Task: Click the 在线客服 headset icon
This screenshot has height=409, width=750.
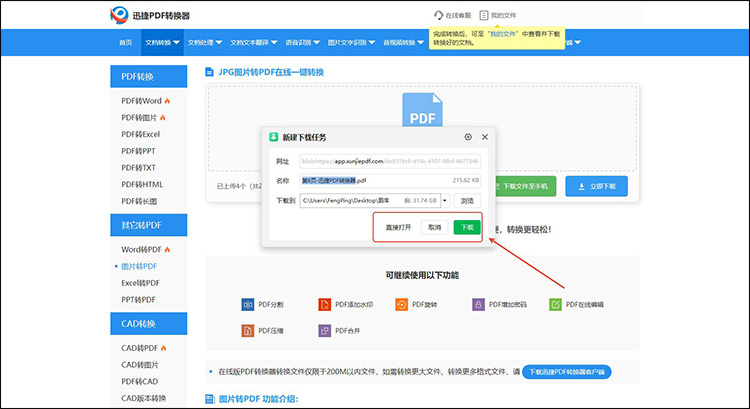Action: click(438, 15)
